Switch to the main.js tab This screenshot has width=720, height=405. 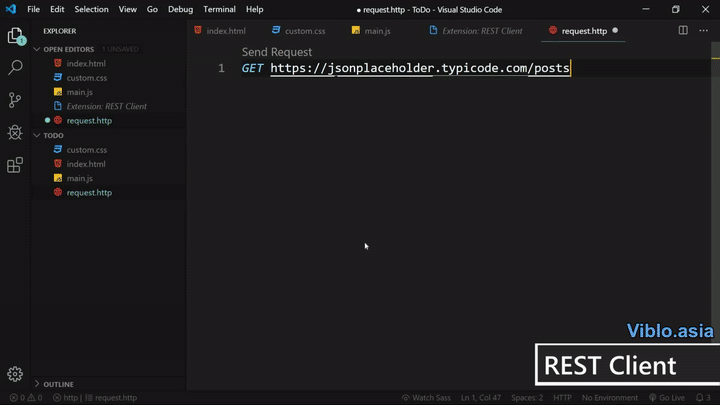point(372,31)
